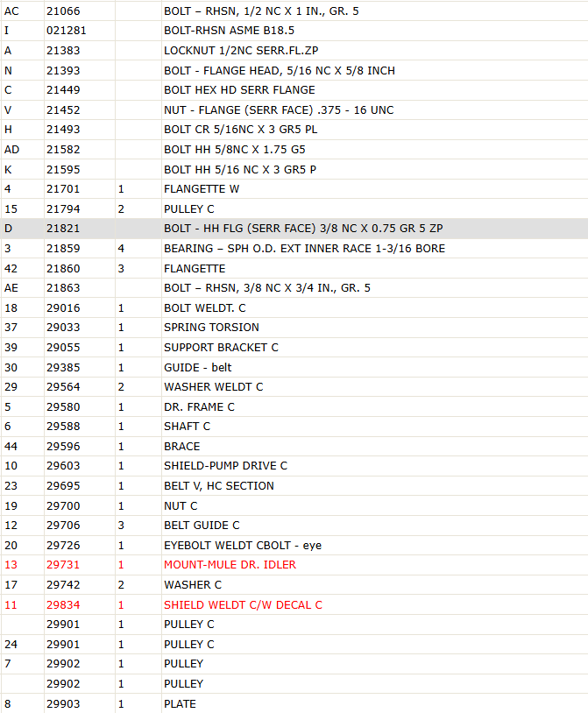This screenshot has height=713, width=588.
Task: Select the BEARING – SPH O.D. EXT row
Action: click(294, 248)
